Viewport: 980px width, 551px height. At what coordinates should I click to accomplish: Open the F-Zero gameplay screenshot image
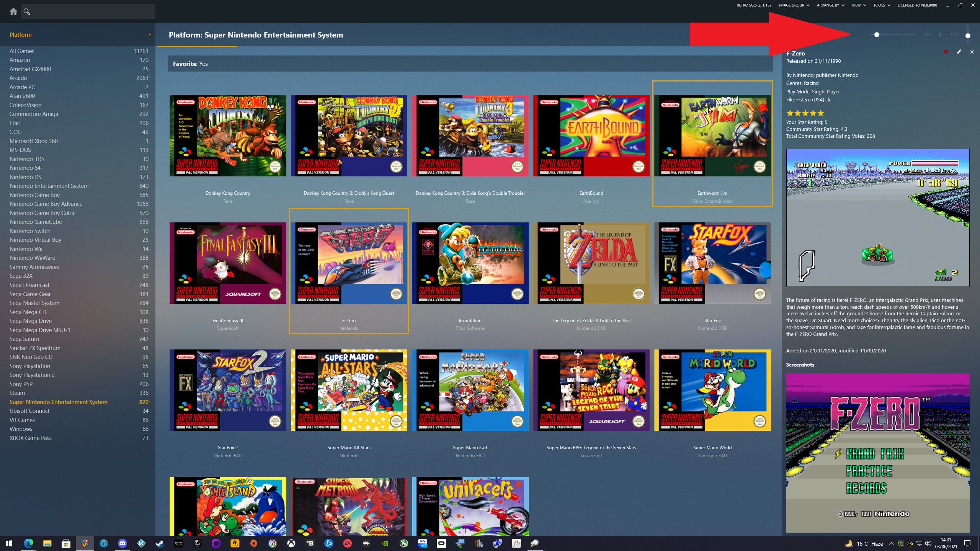click(878, 218)
